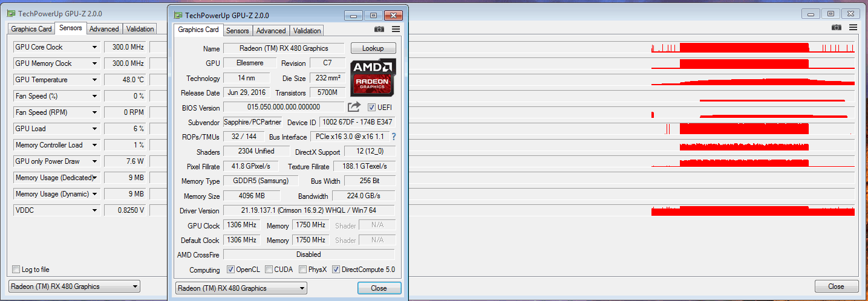Open GPU selector dropdown in front window

241,288
